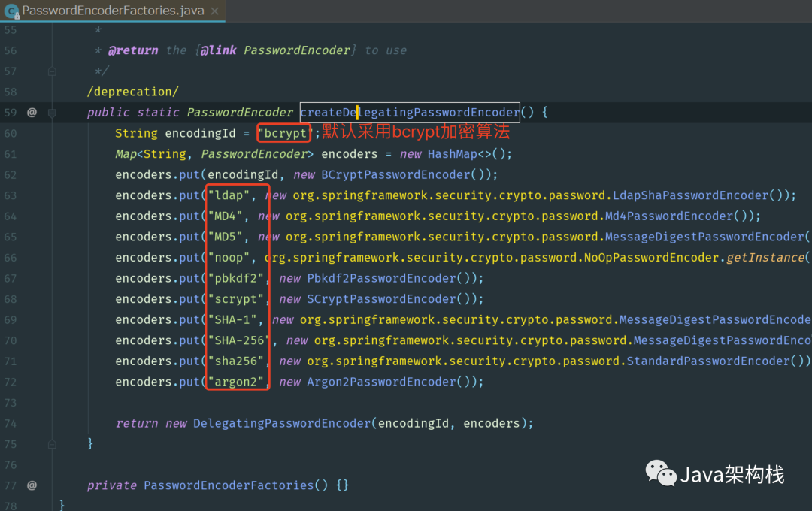Click the @ gutter icon on line 77
The image size is (812, 511).
coord(32,485)
